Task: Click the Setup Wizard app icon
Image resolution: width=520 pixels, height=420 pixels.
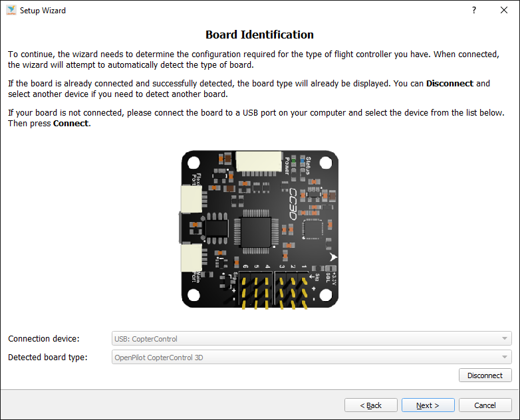Action: coord(11,10)
